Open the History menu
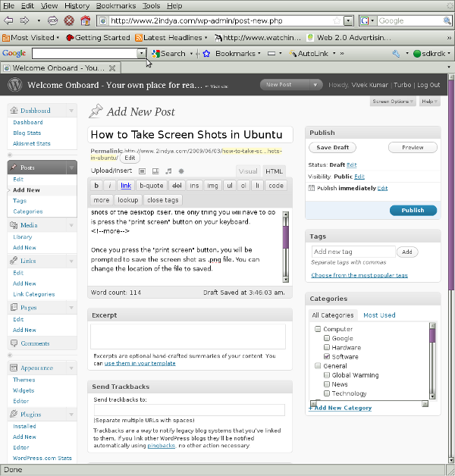 (77, 6)
